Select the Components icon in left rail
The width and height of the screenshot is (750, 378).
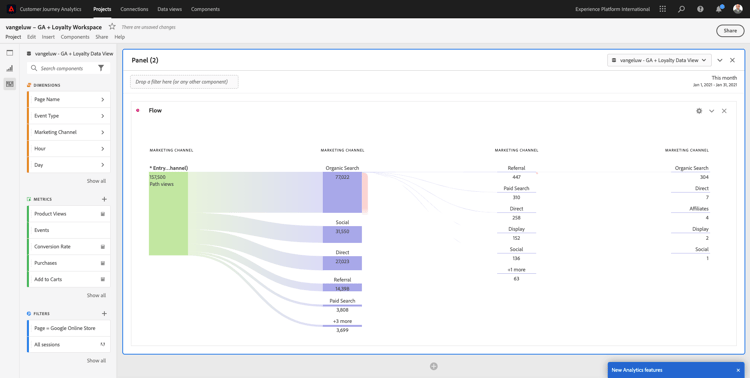(x=10, y=84)
